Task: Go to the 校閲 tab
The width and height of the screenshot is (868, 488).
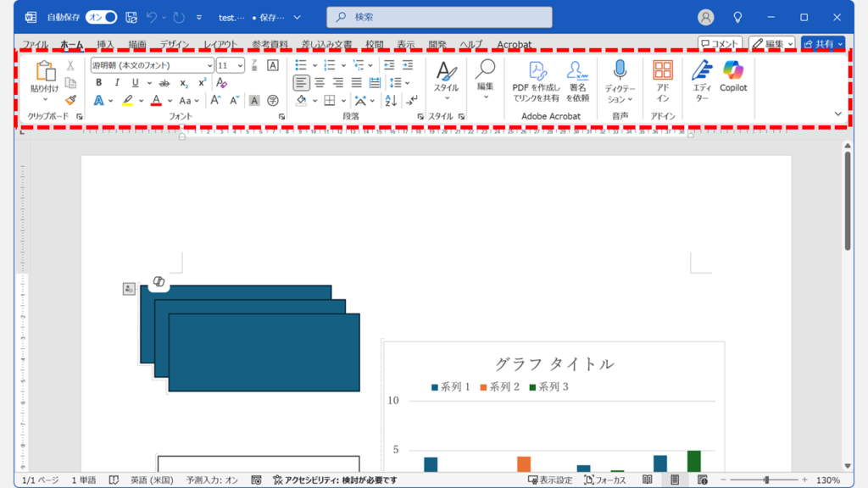Action: coord(374,44)
